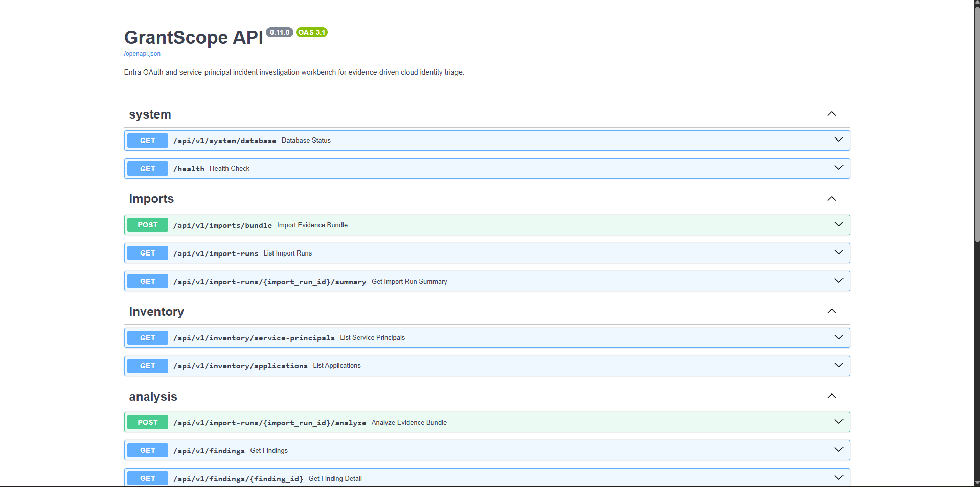
Task: Click the /health path text
Action: [x=189, y=169]
